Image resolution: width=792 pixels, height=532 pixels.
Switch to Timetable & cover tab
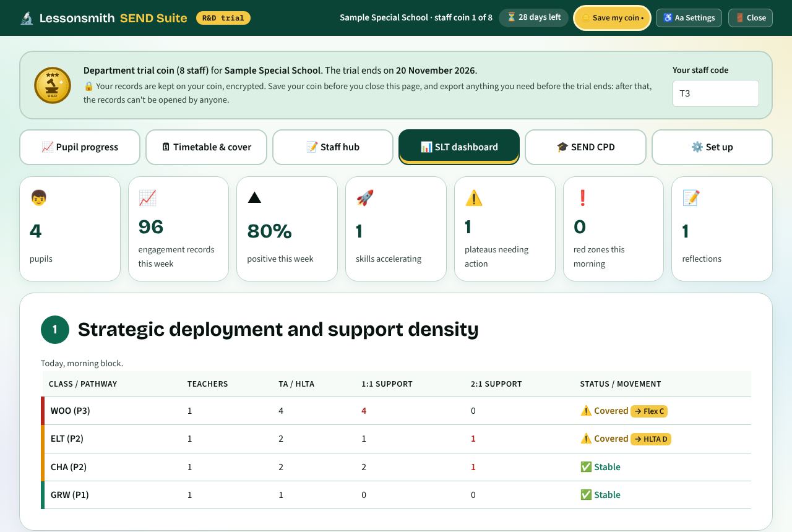tap(206, 147)
